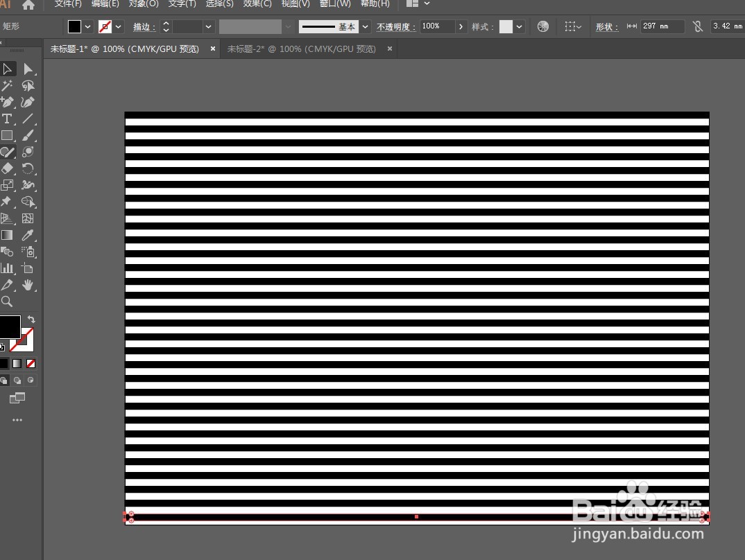Switch to the 未标题-2 document tab
Screen dimensions: 745x560
[x=301, y=49]
